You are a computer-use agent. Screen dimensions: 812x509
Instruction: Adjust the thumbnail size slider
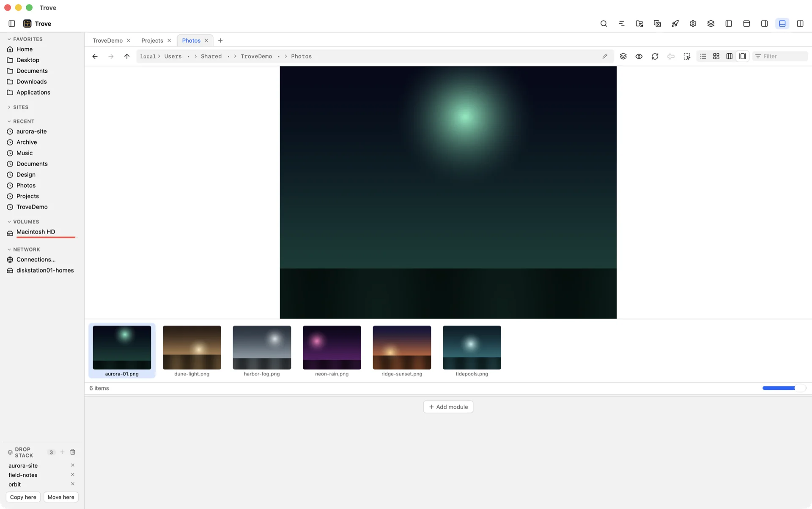(x=784, y=388)
